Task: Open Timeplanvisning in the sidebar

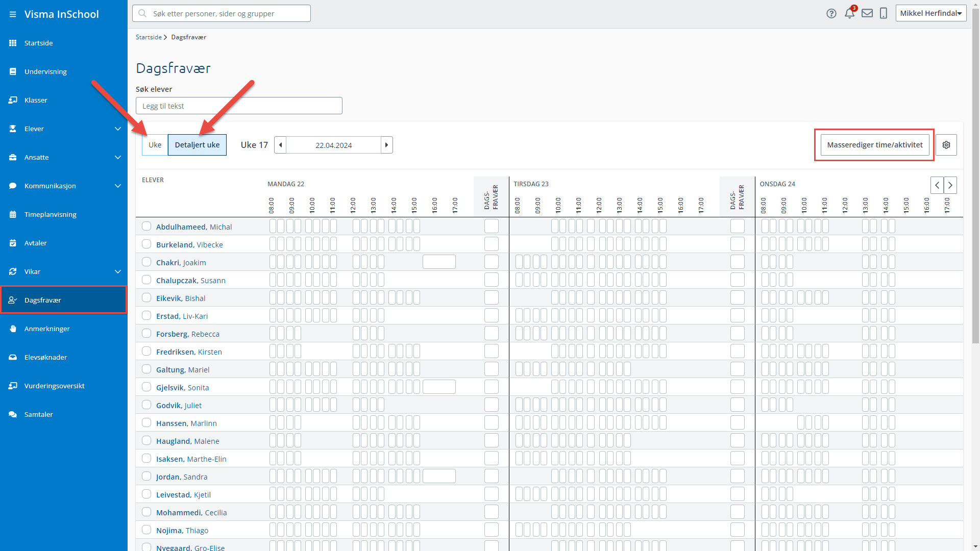Action: click(x=63, y=214)
